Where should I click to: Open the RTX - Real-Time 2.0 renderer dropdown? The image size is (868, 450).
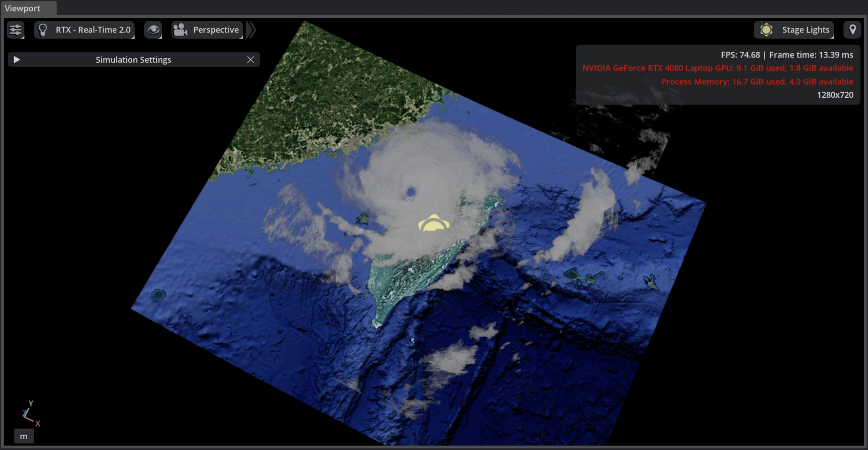[84, 30]
